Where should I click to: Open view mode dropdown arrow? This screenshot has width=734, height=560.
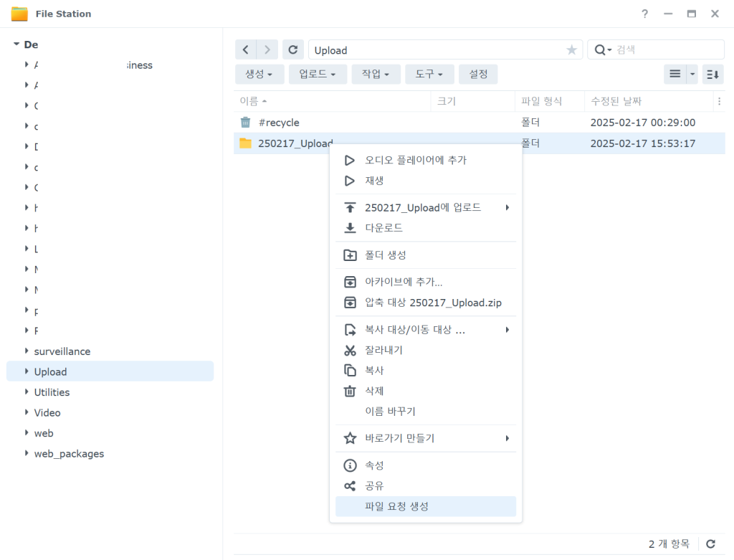693,74
